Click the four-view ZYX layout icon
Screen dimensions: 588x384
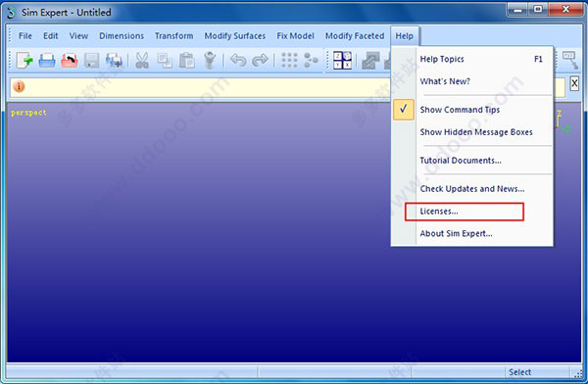342,60
